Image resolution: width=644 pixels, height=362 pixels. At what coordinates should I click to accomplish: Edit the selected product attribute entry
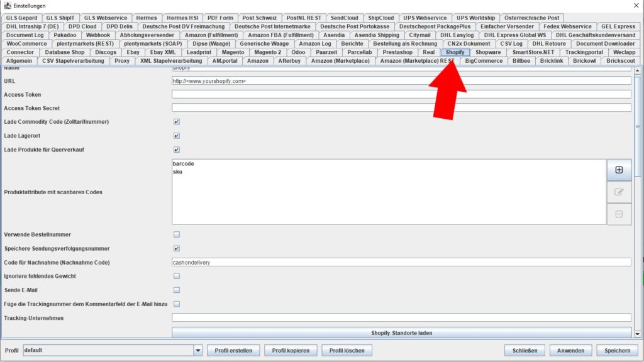(619, 192)
